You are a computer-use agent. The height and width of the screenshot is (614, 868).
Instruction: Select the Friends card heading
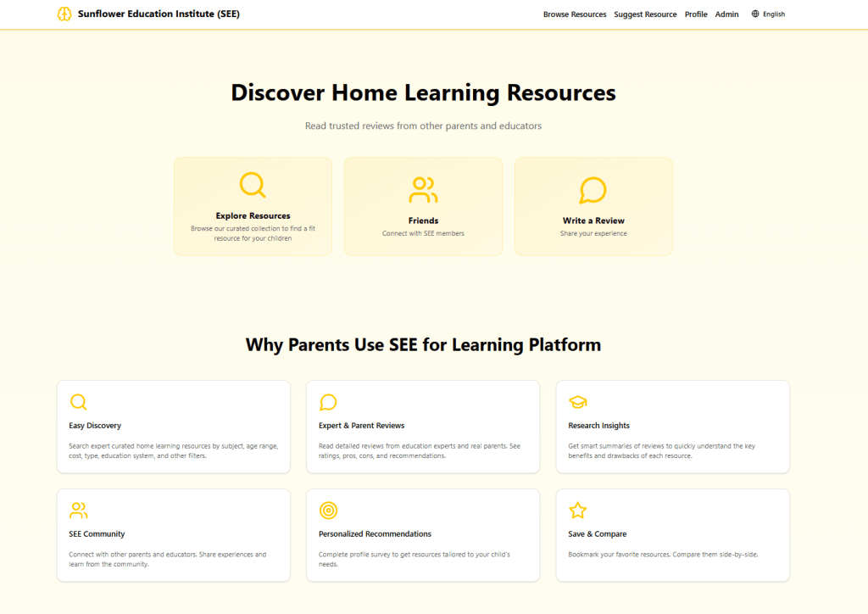423,220
